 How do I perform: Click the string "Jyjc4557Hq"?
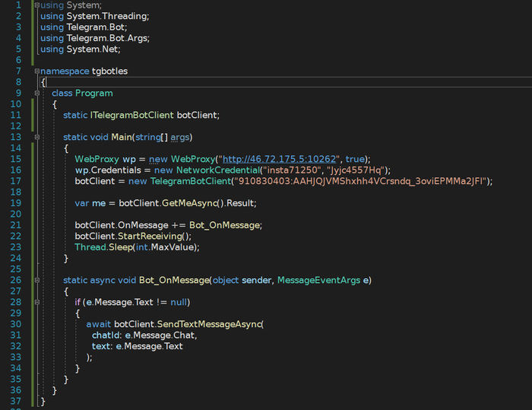point(355,170)
